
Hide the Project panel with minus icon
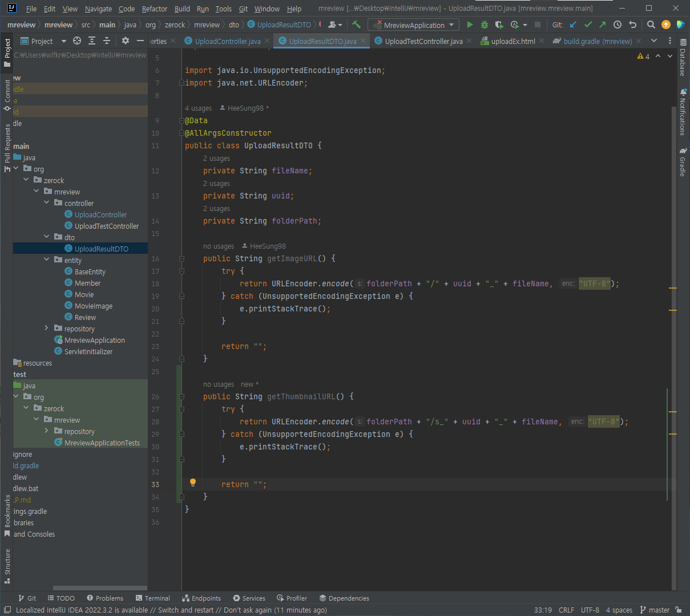pyautogui.click(x=140, y=41)
